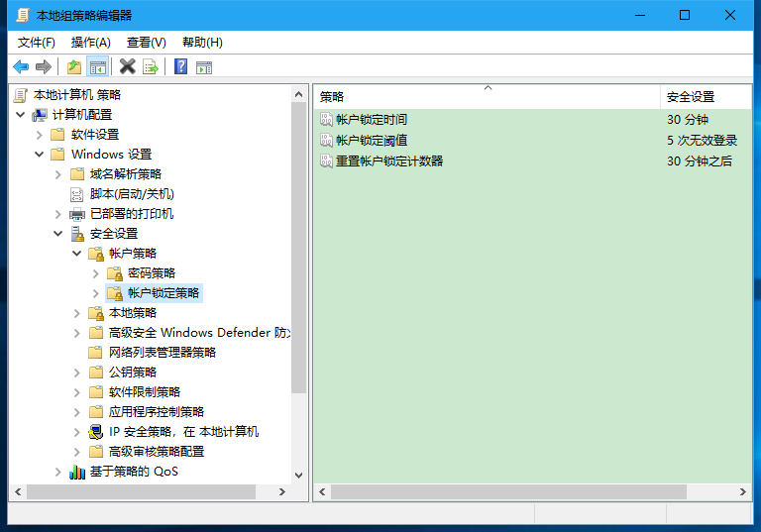
Task: Expand the 密码策略 node
Action: [95, 273]
